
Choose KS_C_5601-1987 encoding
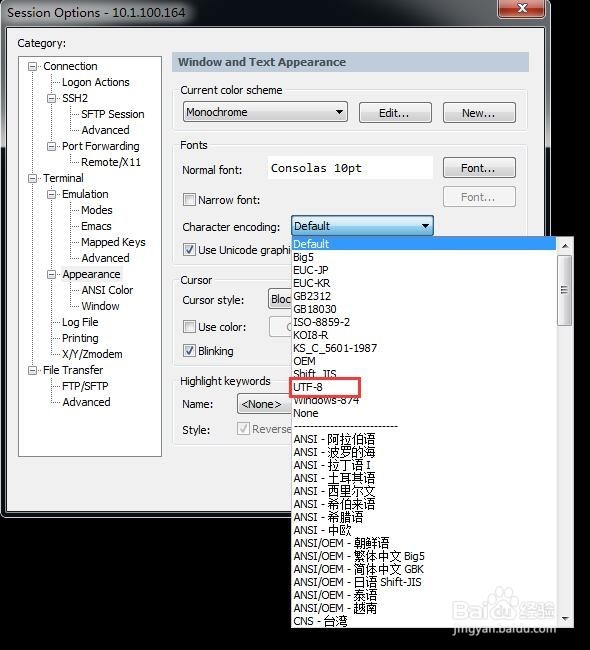(x=424, y=348)
